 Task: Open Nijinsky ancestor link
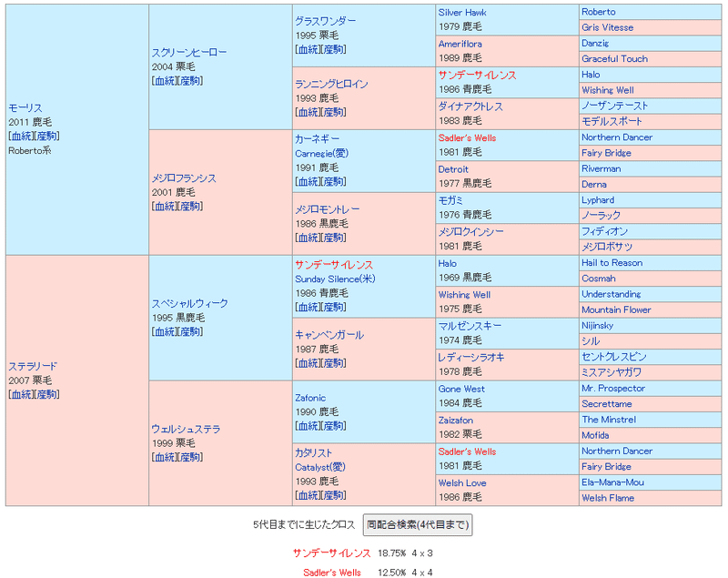point(597,326)
